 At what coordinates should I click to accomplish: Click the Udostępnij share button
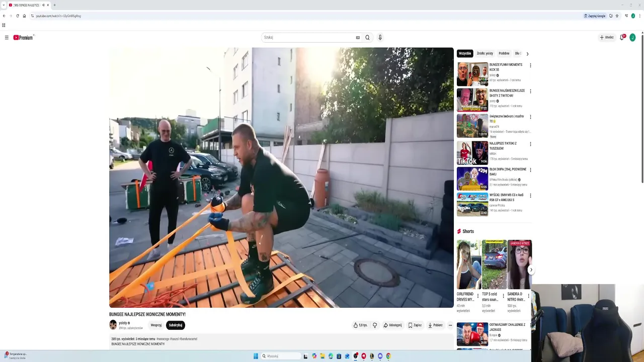pos(392,325)
